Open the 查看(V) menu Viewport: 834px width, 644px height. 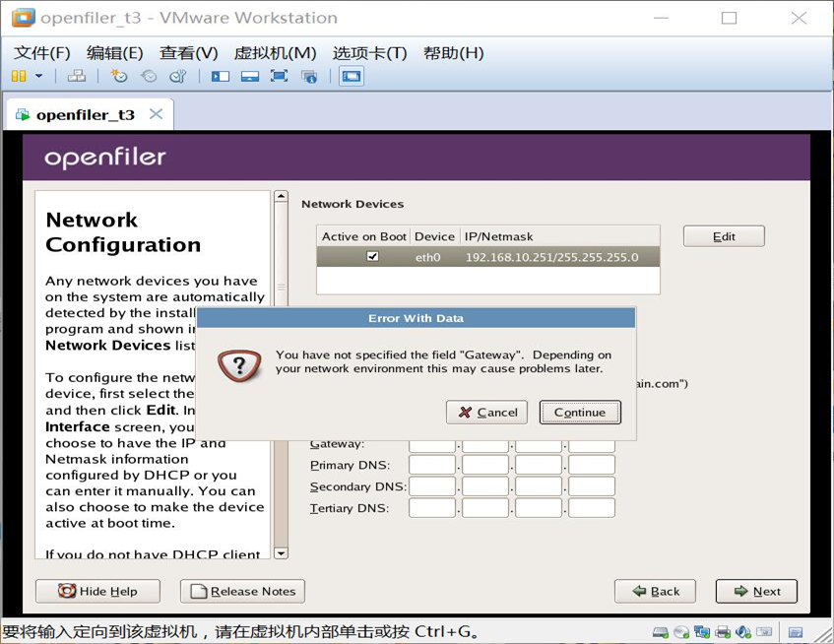[x=188, y=52]
